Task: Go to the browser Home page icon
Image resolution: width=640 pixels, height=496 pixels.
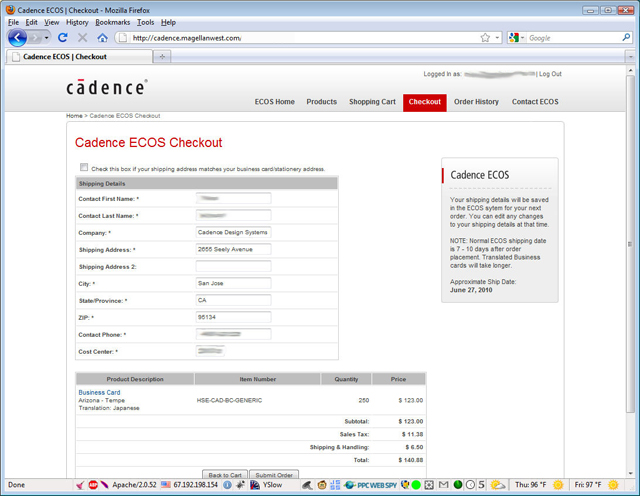Action: point(102,38)
